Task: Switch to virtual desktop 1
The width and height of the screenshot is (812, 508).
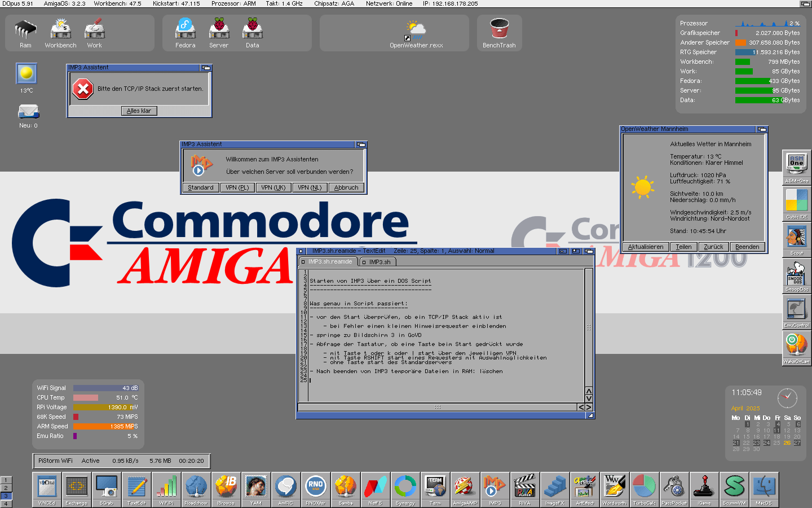Action: (6, 480)
